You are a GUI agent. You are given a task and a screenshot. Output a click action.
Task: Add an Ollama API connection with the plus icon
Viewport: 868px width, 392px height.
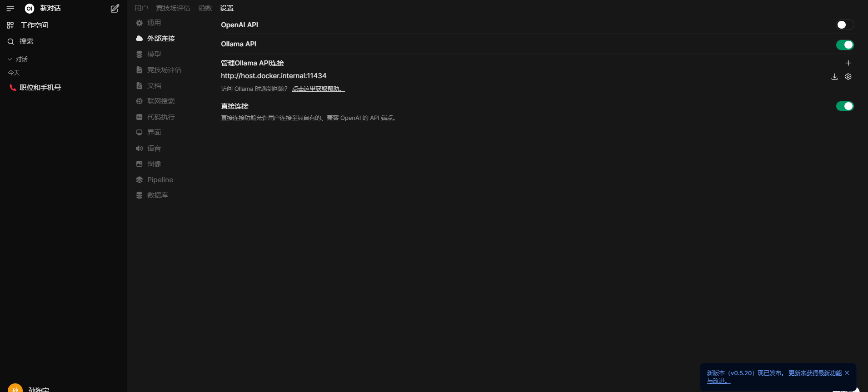coord(848,63)
